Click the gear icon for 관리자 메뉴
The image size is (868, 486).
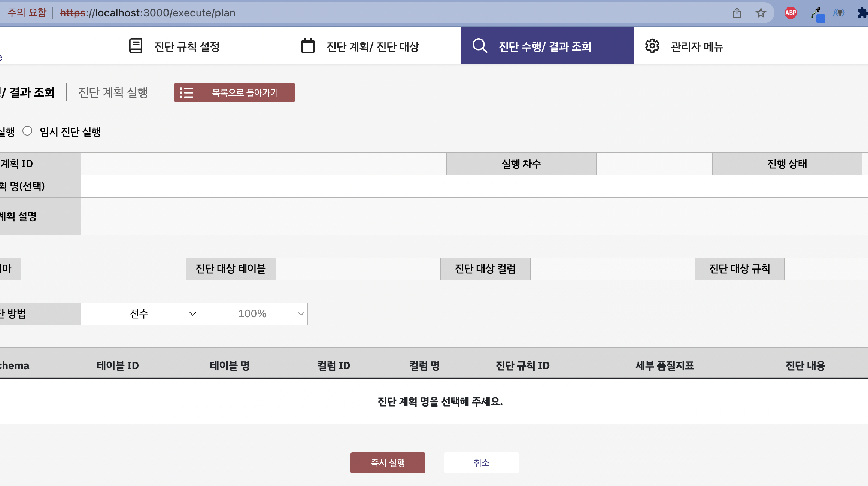pos(652,46)
